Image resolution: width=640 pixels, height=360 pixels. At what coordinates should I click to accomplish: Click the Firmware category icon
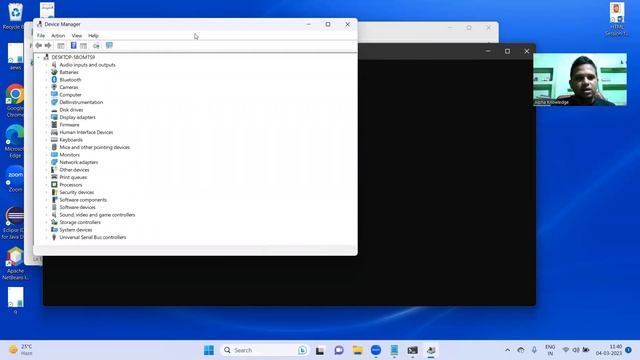(x=54, y=124)
